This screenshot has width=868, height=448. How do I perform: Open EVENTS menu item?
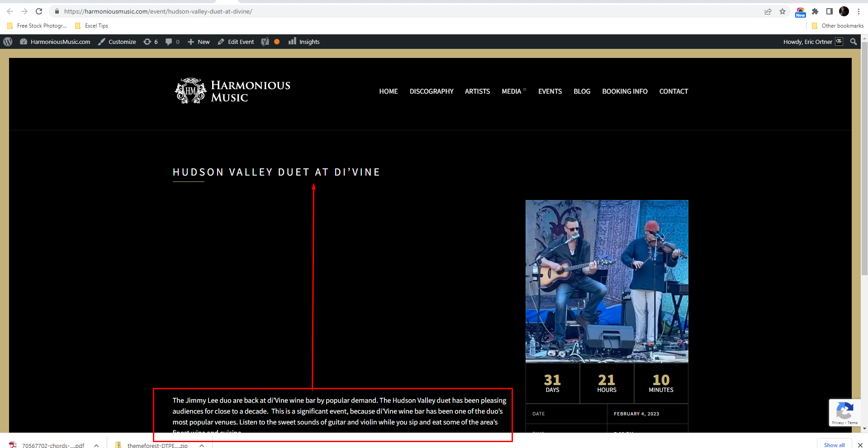550,91
